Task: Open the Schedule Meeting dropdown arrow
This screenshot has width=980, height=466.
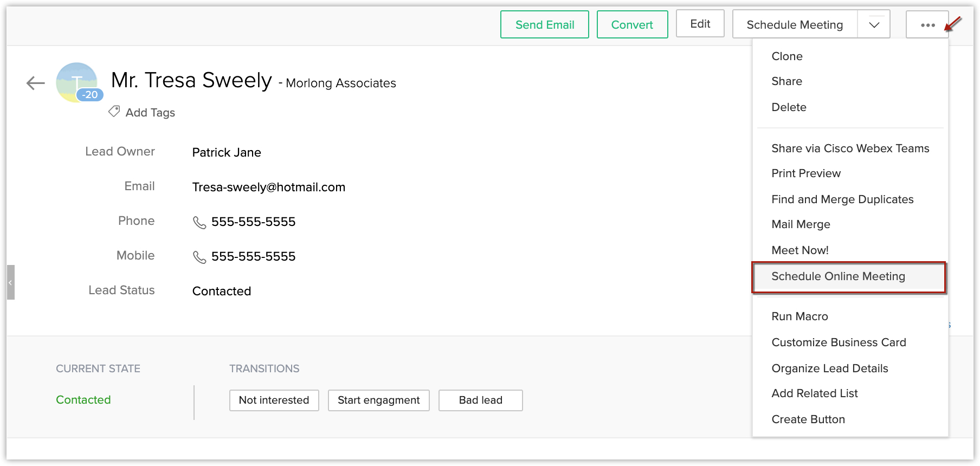Action: (x=874, y=25)
